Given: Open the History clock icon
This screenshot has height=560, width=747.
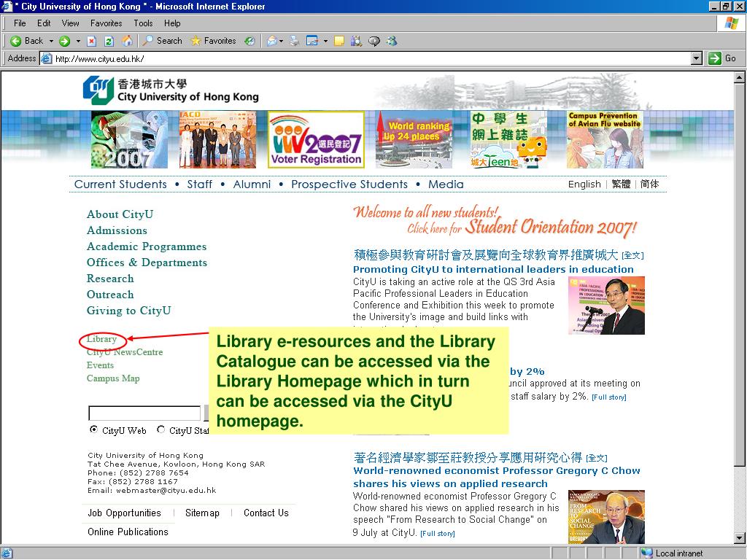Looking at the screenshot, I should pyautogui.click(x=249, y=42).
